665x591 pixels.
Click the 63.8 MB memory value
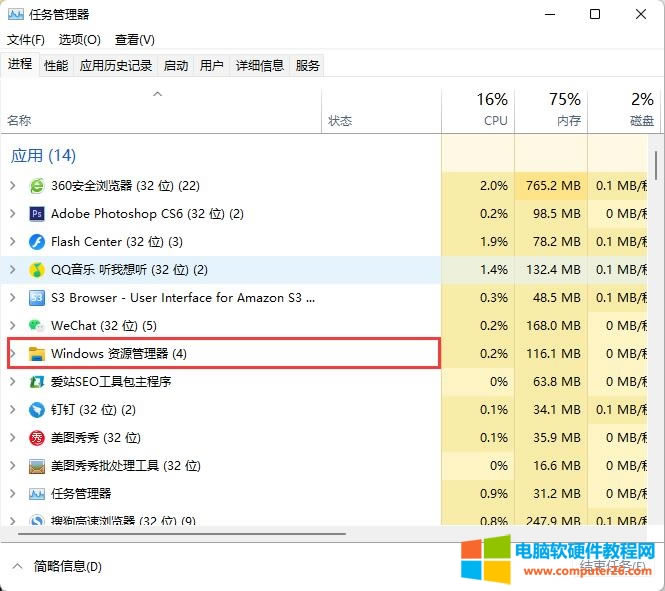(556, 382)
